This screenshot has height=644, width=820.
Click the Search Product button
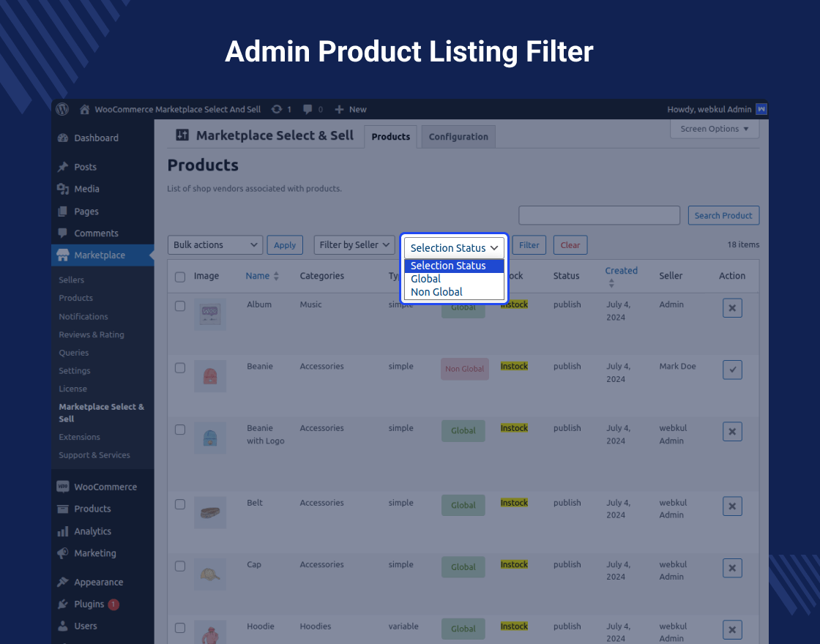click(723, 215)
